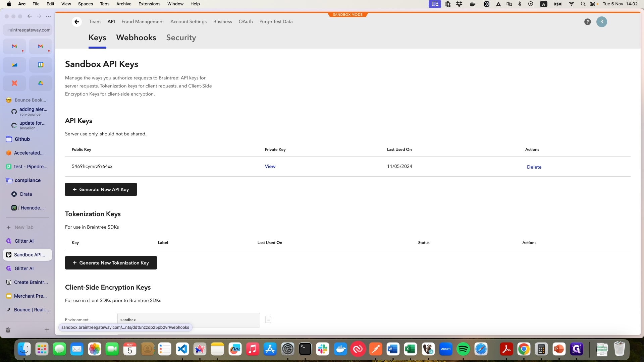Open Finder from the Dock
Screen dimensions: 644x362
point(24,349)
